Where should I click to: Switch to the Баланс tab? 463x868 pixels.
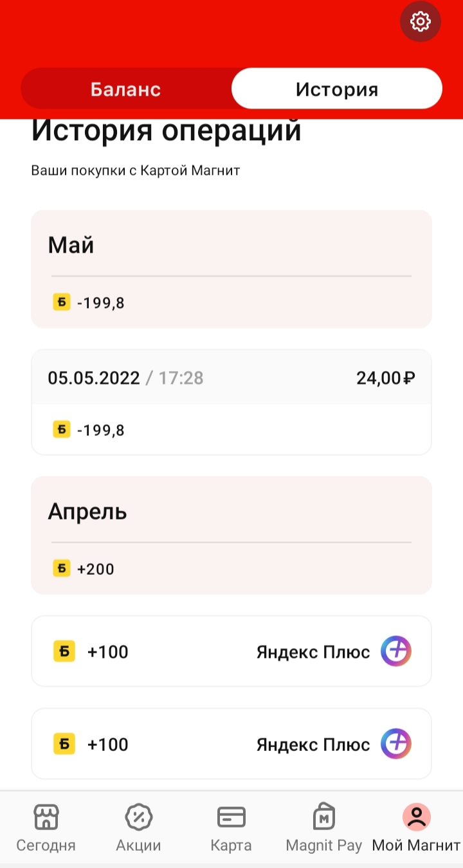click(126, 89)
